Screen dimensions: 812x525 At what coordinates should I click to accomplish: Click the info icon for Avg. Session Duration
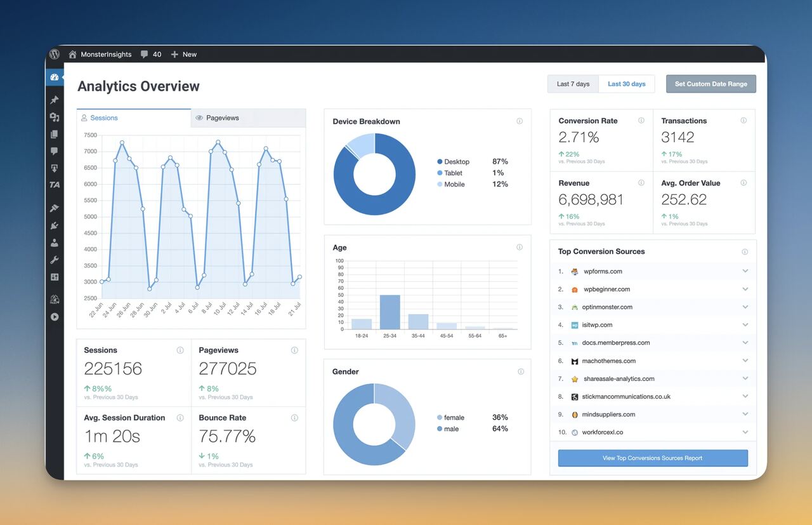coord(180,418)
